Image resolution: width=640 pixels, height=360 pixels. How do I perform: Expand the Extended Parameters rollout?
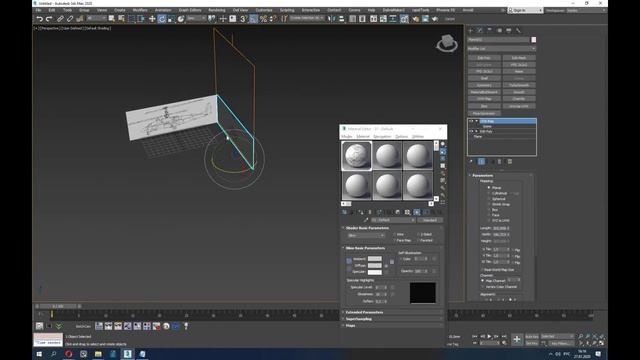(364, 312)
